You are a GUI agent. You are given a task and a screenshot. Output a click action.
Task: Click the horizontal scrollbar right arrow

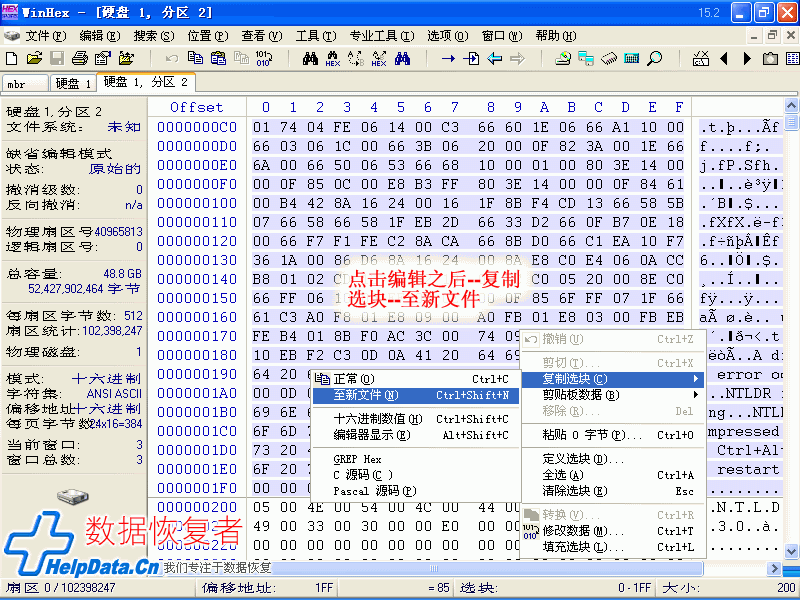pyautogui.click(x=775, y=568)
